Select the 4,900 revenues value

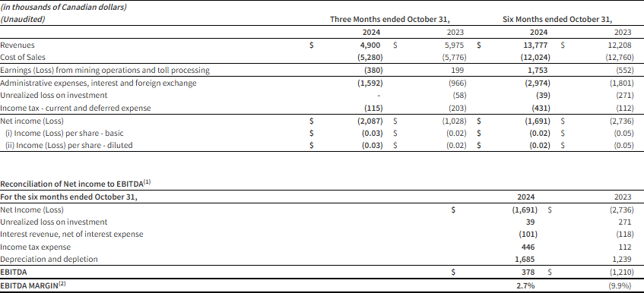tap(373, 45)
